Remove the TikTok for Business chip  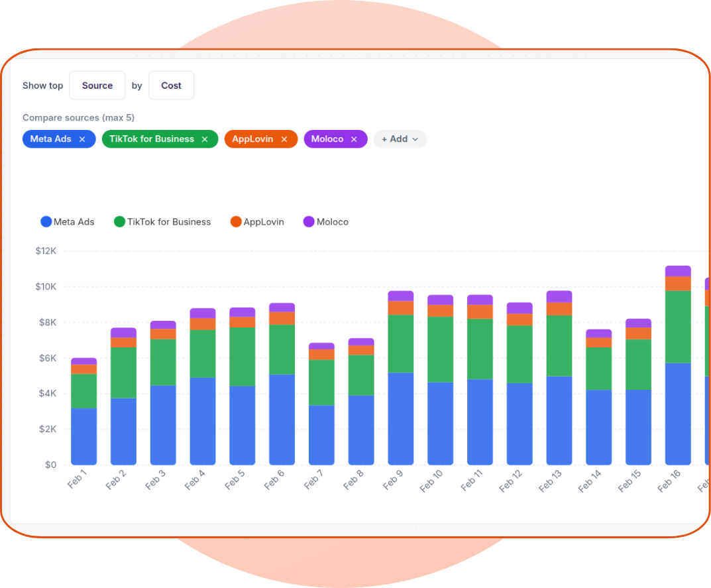click(205, 139)
